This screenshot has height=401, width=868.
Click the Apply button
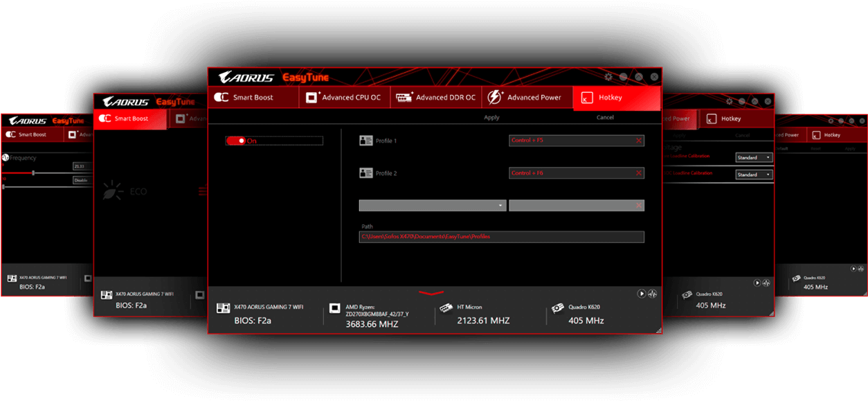(491, 117)
